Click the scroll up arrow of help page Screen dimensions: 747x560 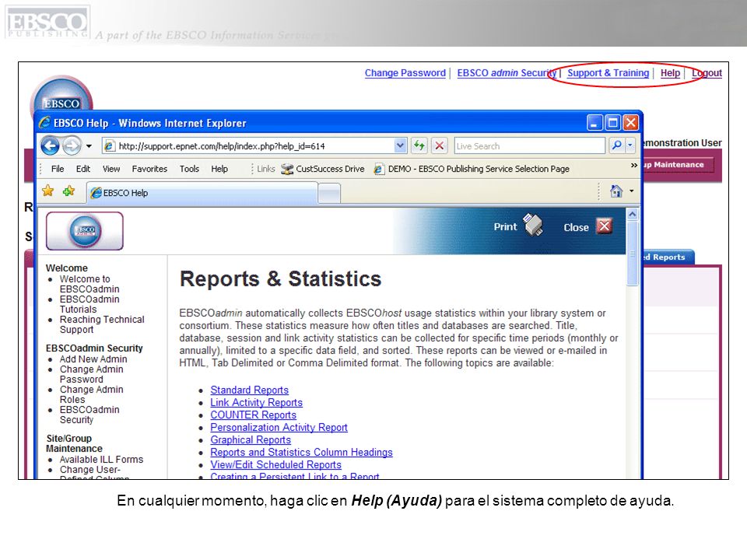pyautogui.click(x=632, y=215)
